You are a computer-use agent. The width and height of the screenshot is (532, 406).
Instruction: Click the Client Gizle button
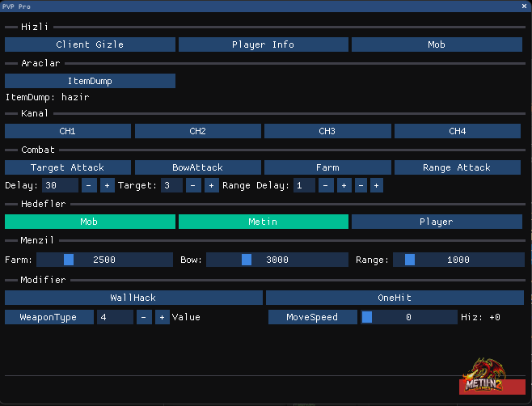pos(90,44)
